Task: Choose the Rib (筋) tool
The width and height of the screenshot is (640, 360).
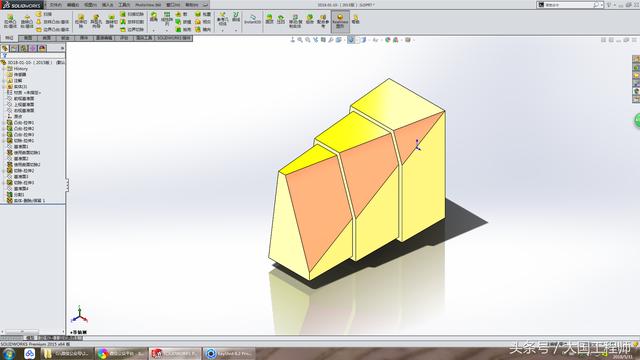Action: 182,14
